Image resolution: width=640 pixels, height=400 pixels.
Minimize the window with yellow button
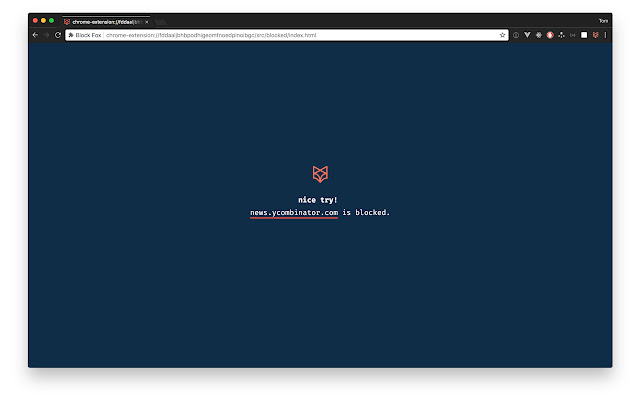(x=43, y=20)
